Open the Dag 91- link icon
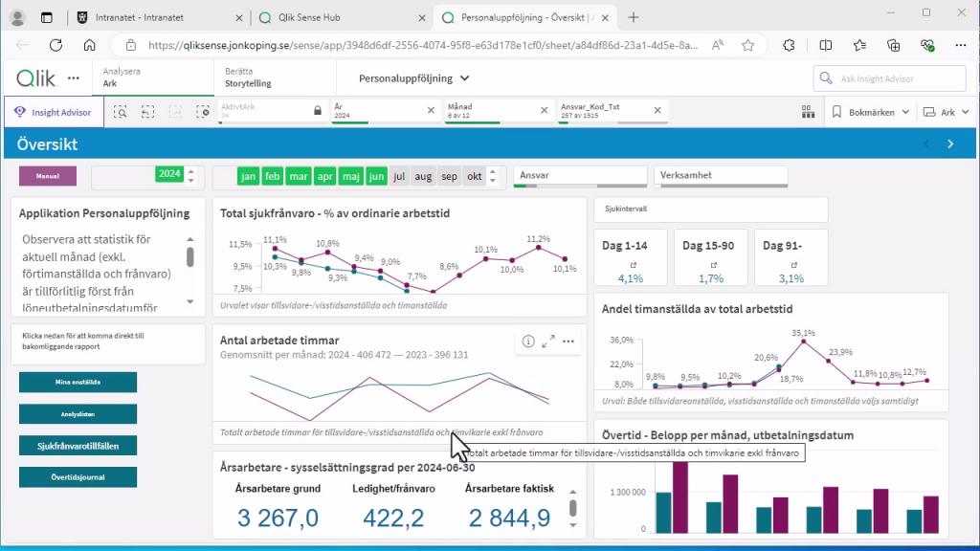 794,265
